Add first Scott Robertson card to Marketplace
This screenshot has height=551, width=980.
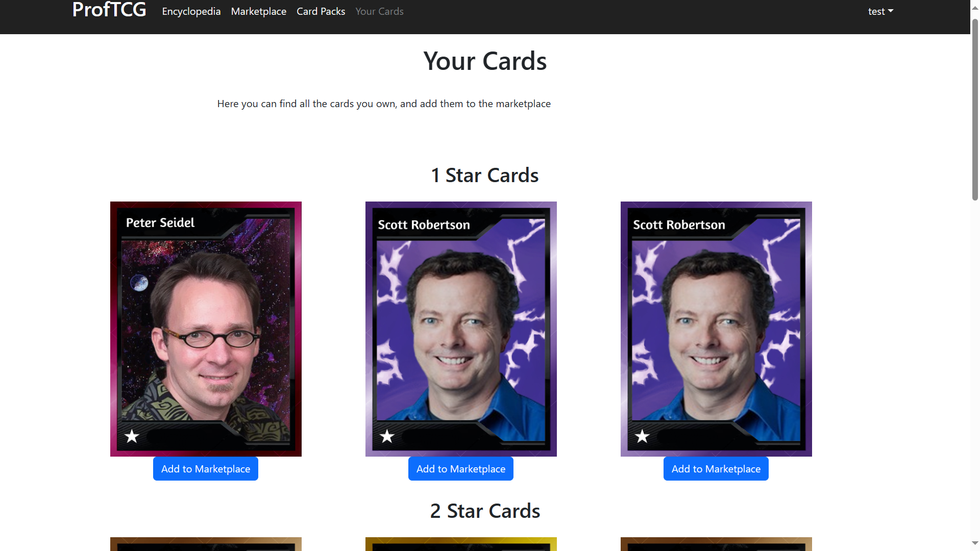click(461, 469)
